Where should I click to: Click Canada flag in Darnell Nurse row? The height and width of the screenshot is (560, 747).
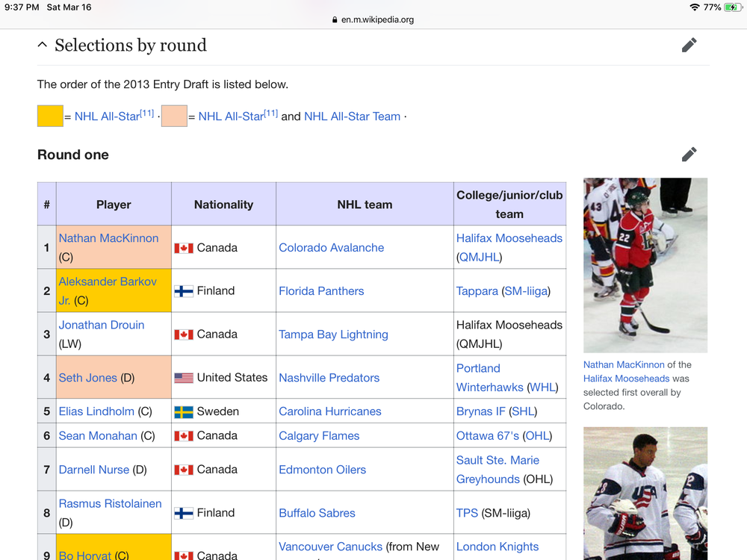184,470
